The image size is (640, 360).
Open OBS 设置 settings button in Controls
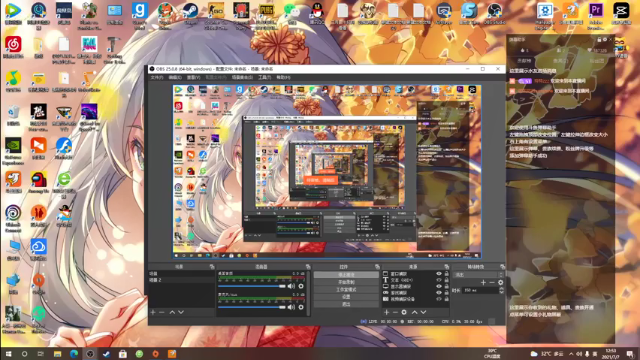(346, 297)
